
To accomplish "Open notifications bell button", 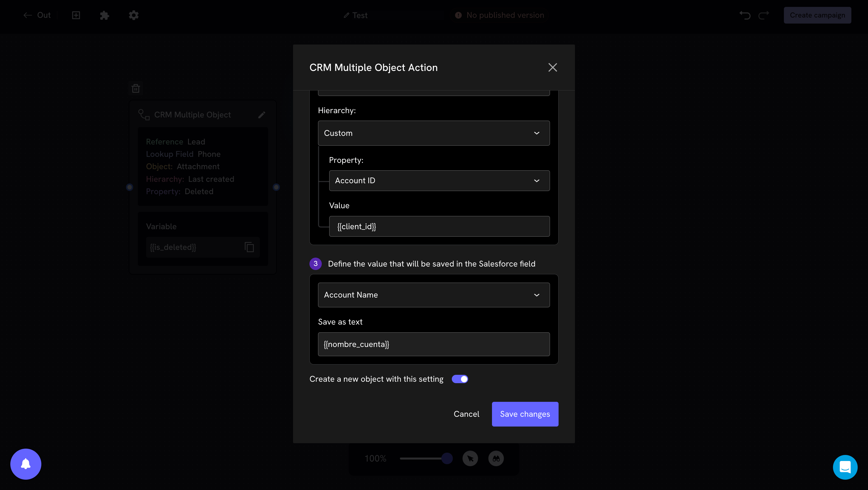I will coord(26,464).
